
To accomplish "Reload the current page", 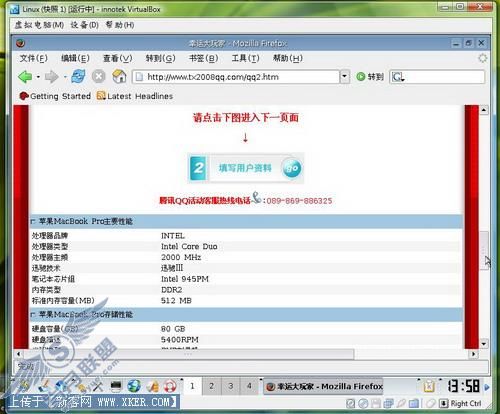I will (x=78, y=77).
